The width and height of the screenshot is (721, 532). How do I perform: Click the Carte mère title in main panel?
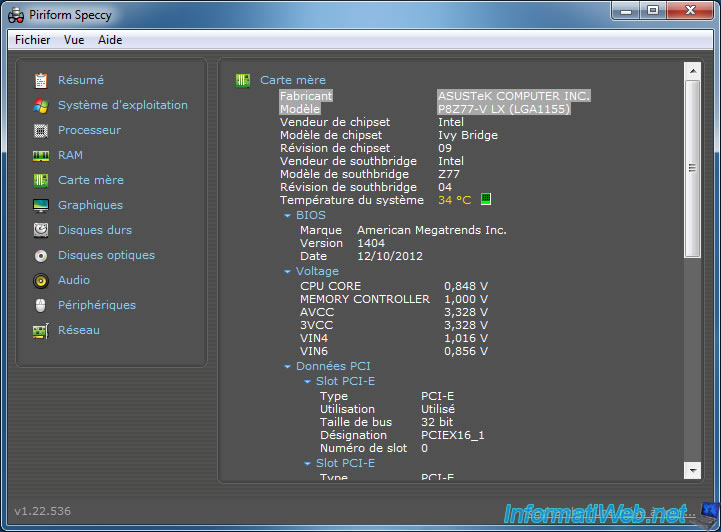click(293, 80)
